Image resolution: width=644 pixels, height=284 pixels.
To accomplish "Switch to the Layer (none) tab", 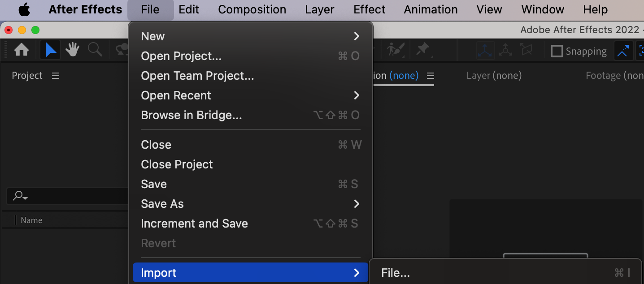I will click(494, 76).
